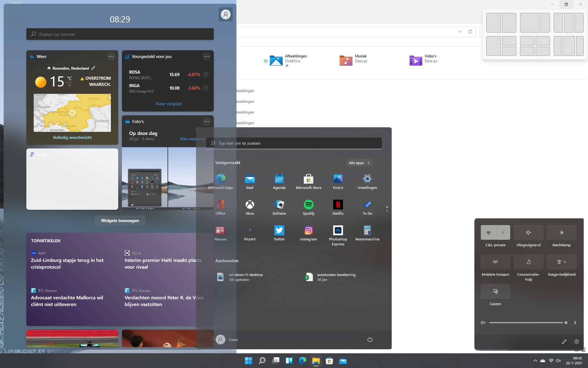Image resolution: width=588 pixels, height=368 pixels.
Task: Click the power button in Start menu
Action: click(370, 339)
